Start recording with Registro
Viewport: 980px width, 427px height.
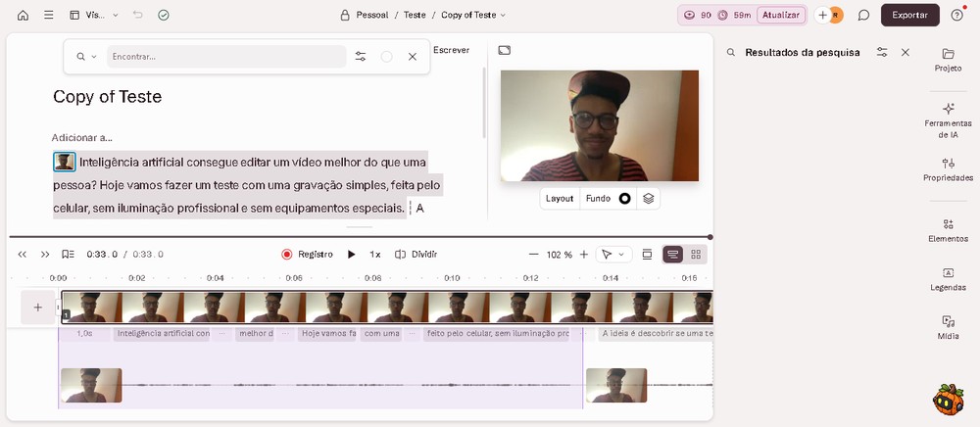point(307,254)
